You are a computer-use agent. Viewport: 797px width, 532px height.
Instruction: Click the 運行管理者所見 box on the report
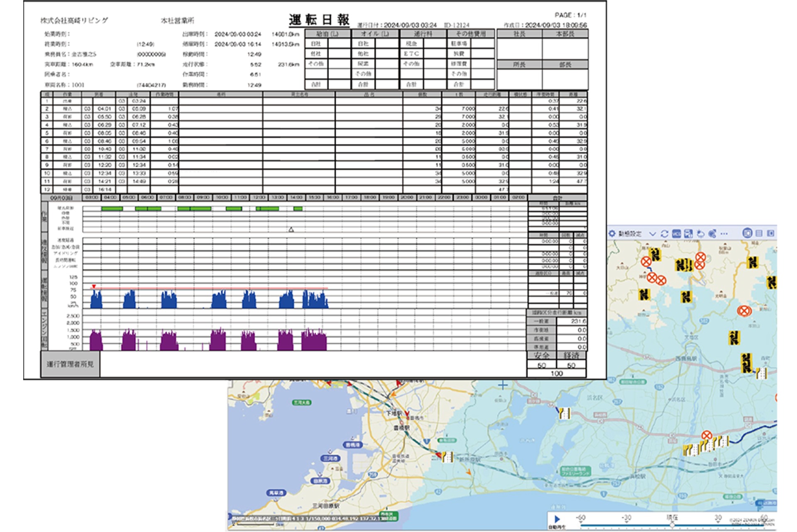pos(70,364)
